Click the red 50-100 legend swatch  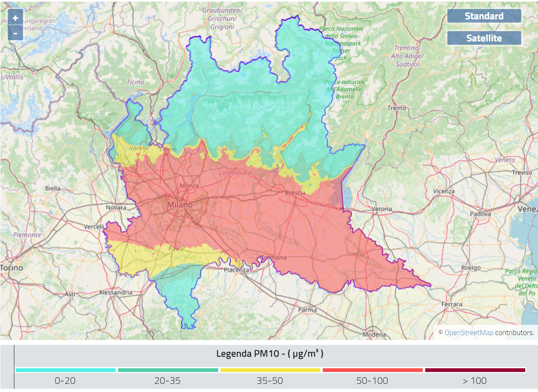click(x=372, y=370)
